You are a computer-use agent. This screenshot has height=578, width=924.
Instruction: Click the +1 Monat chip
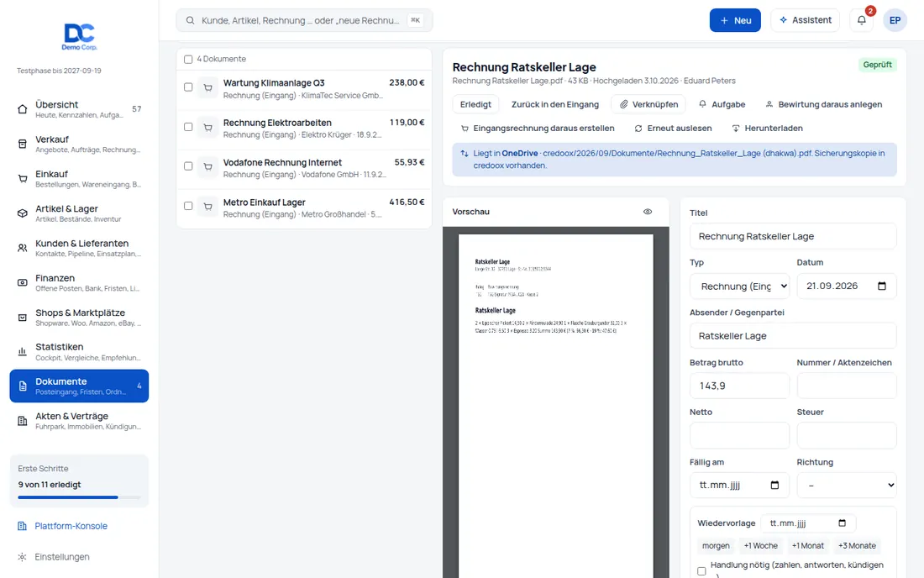pos(807,545)
